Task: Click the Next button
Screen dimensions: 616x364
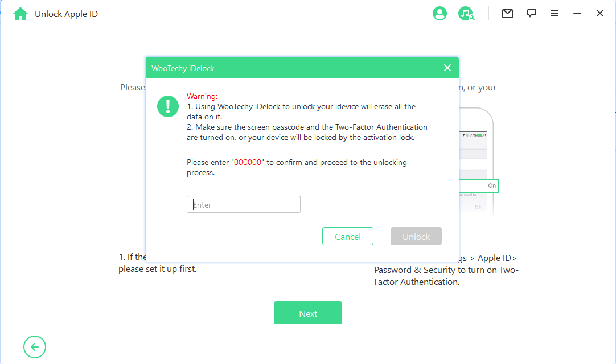Action: click(307, 313)
